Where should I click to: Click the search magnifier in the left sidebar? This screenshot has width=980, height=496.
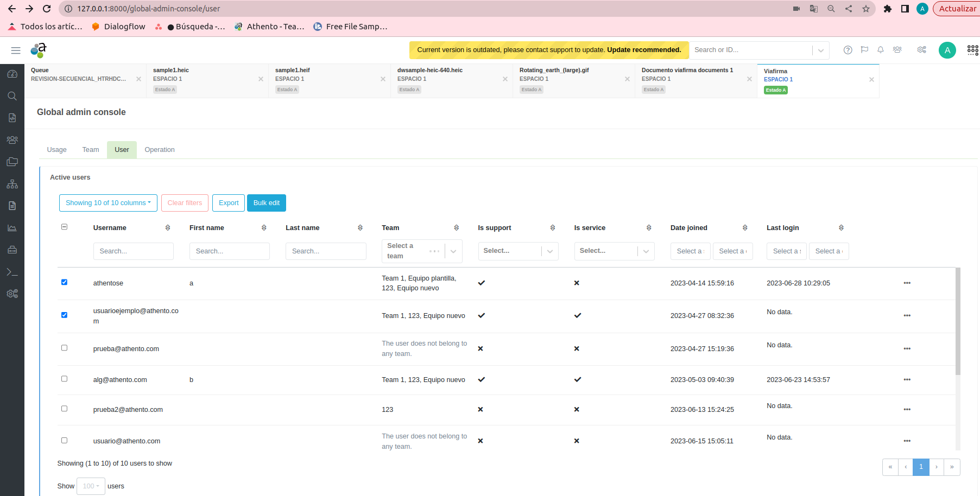click(12, 96)
